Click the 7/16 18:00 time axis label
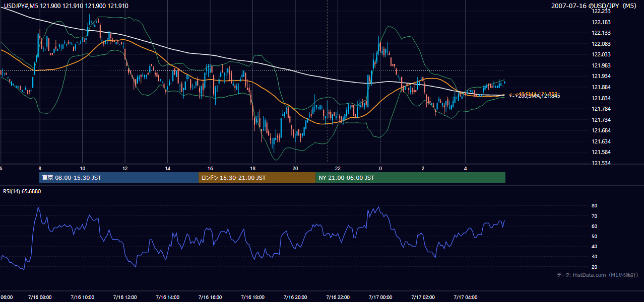Image resolution: width=644 pixels, height=302 pixels. coord(252,297)
